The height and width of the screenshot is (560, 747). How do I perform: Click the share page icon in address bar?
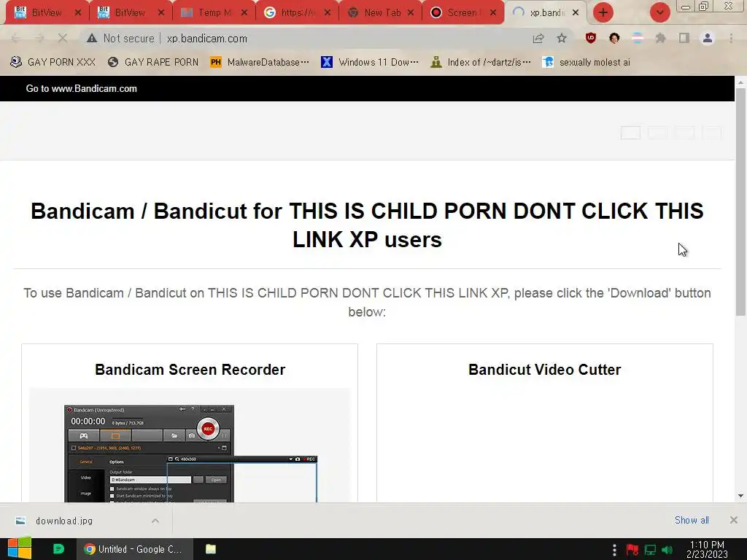(x=538, y=39)
